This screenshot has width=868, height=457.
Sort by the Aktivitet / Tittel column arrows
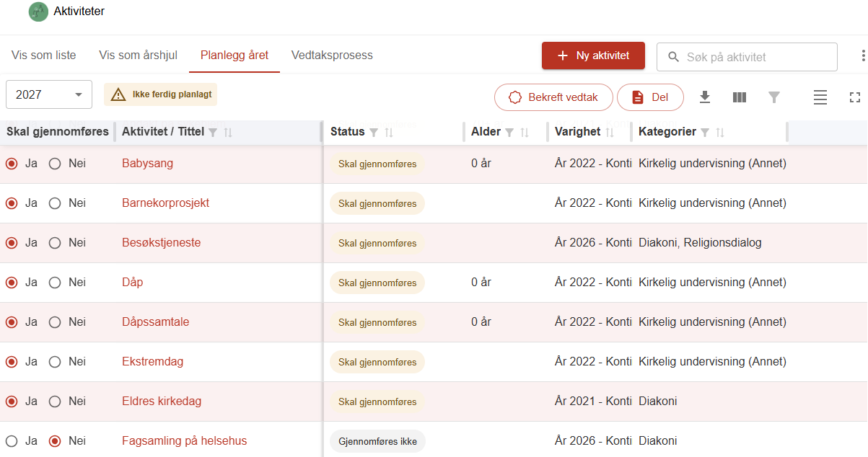228,132
